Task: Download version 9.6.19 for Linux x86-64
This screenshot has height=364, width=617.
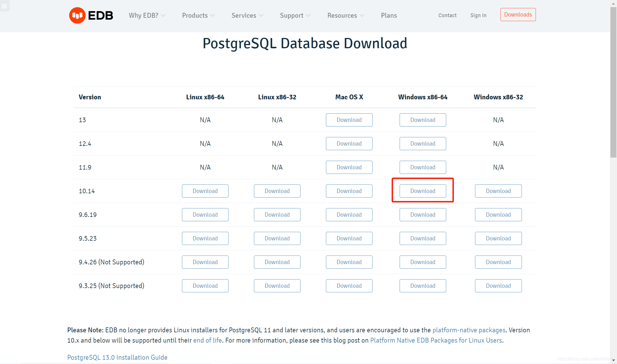Action: click(x=205, y=215)
